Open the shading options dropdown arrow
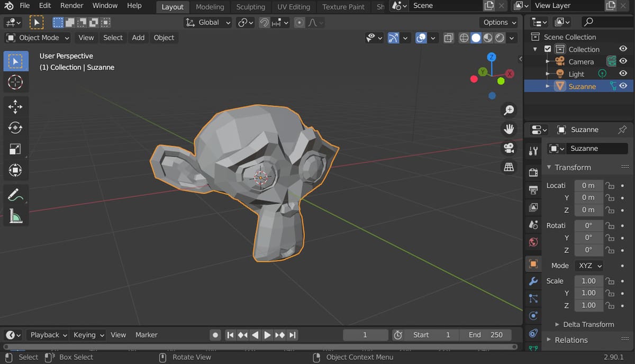Viewport: 635px width, 364px height. (512, 38)
